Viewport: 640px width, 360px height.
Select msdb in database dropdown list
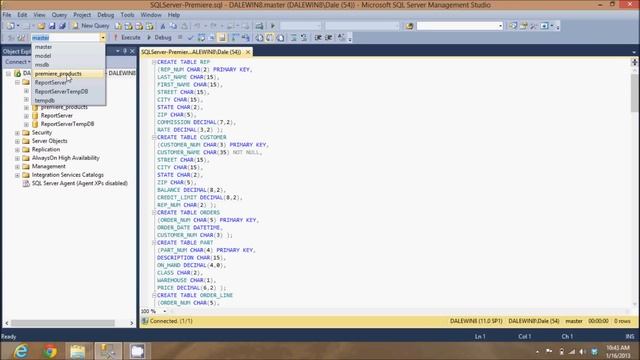68,65
